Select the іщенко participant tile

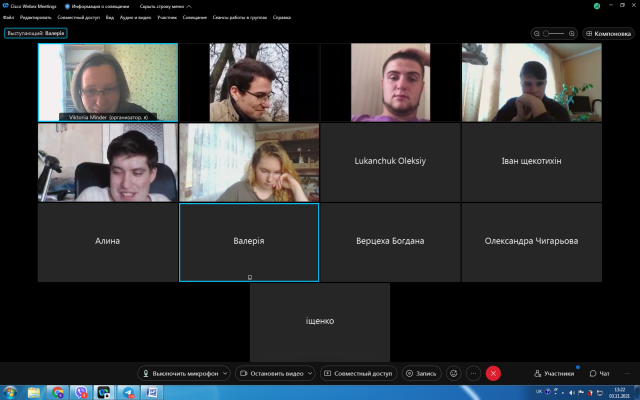point(320,322)
